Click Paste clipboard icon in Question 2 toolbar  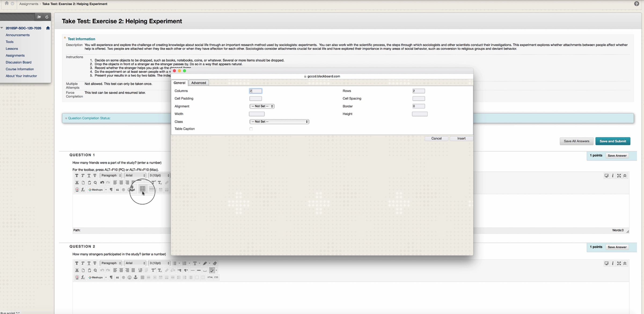pos(89,270)
